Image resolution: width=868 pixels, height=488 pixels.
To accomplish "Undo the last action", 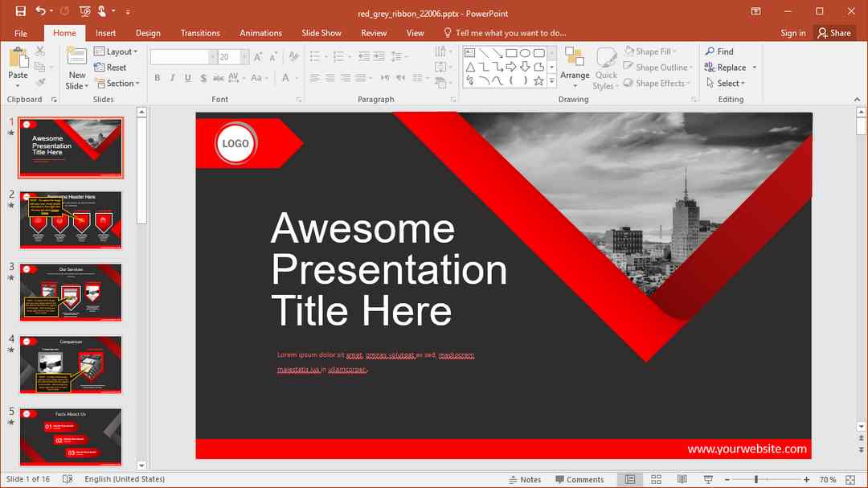I will pyautogui.click(x=40, y=11).
